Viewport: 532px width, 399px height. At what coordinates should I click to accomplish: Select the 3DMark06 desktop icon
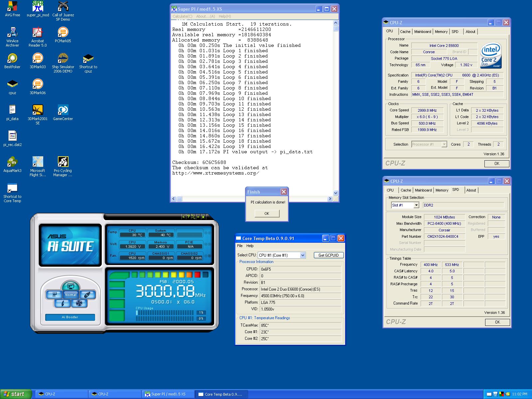pos(38,87)
